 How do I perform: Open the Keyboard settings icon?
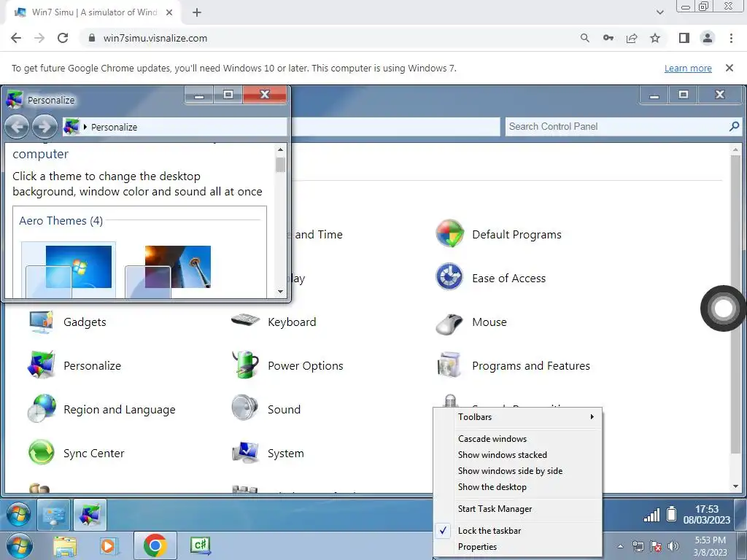245,321
